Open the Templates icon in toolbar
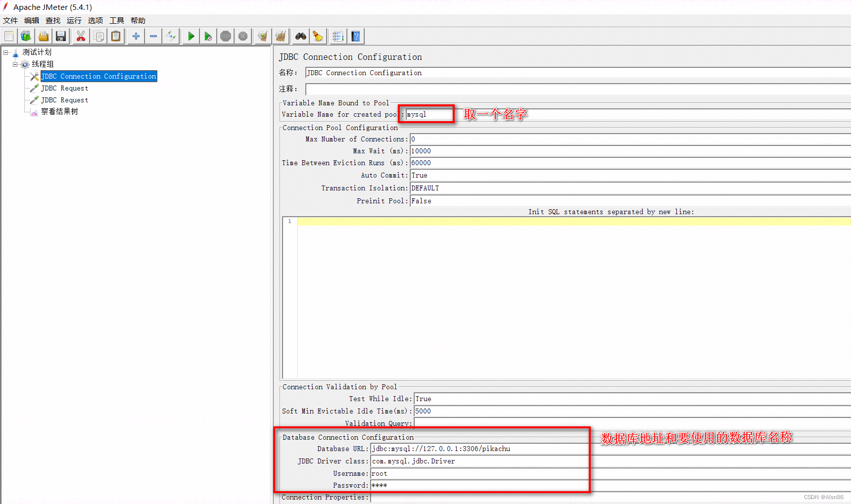 (26, 36)
